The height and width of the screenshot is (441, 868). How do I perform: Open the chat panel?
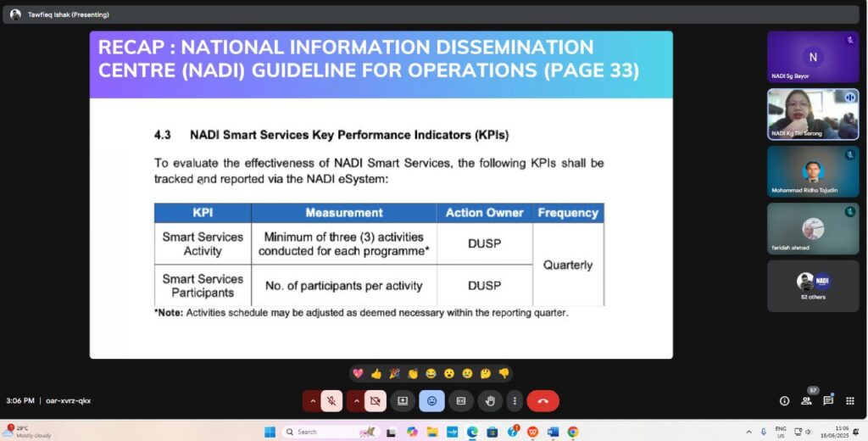828,400
